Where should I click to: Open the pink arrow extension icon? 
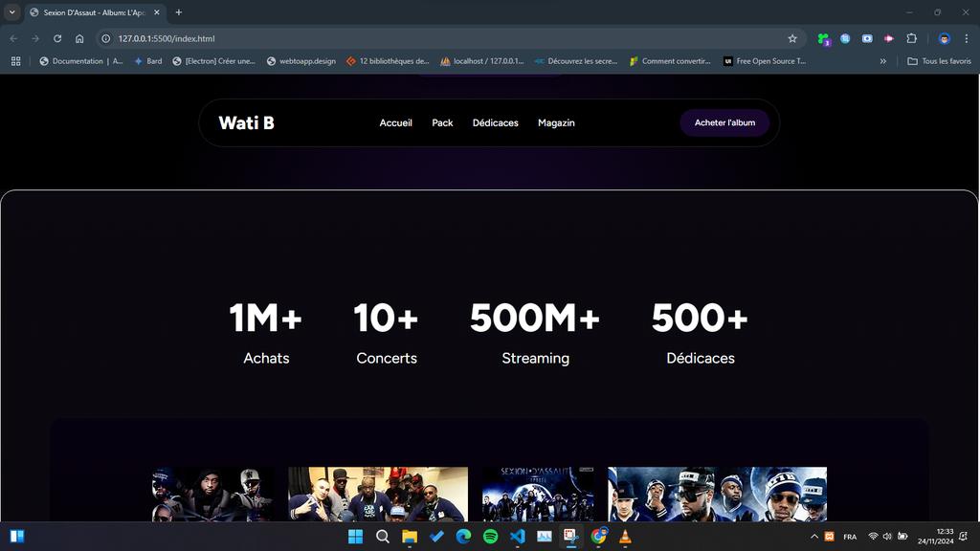tap(889, 38)
